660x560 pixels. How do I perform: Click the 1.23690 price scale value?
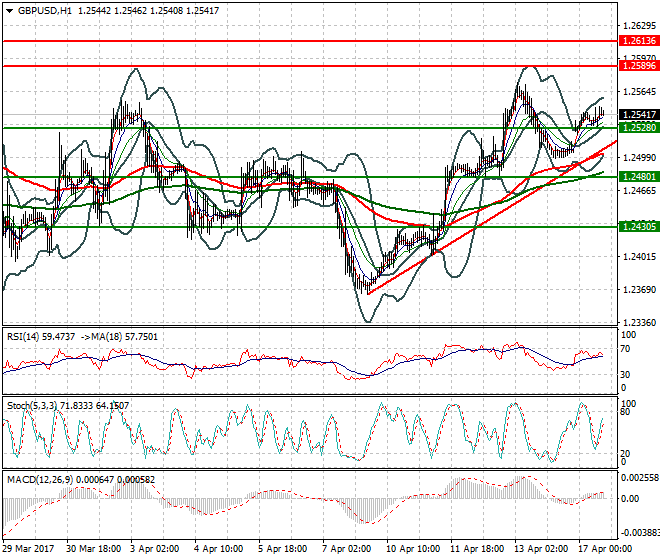click(x=639, y=290)
